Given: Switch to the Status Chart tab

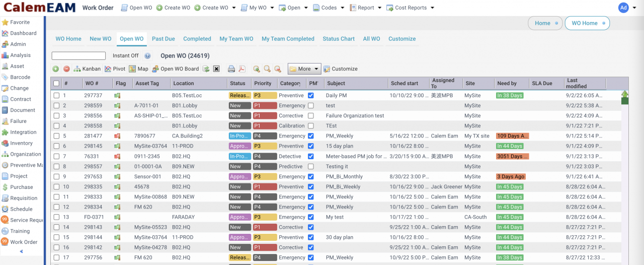Looking at the screenshot, I should pos(339,39).
